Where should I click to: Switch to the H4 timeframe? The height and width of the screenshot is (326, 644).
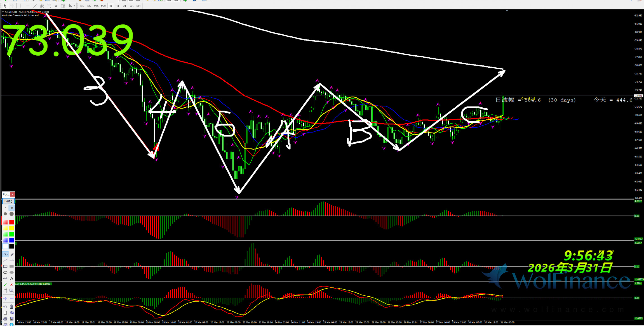(x=117, y=6)
